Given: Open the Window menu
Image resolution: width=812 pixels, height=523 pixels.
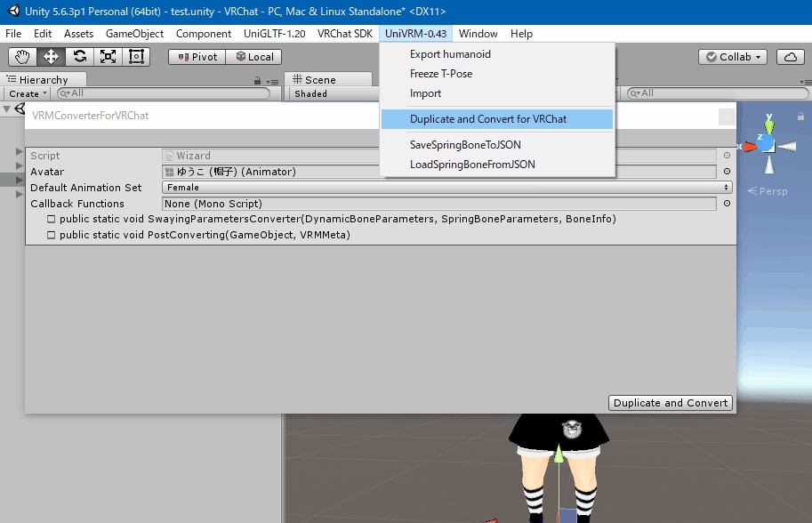Looking at the screenshot, I should coord(478,34).
